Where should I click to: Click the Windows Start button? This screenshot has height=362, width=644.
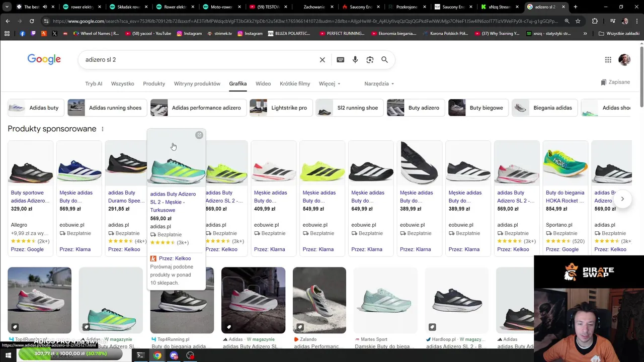click(8, 355)
